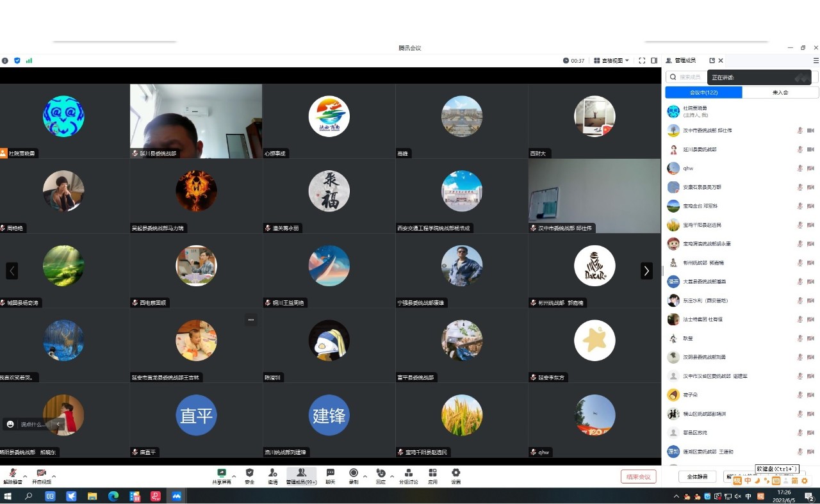Image resolution: width=820 pixels, height=504 pixels.
Task: Open the Security (安全) shield menu
Action: tap(250, 476)
